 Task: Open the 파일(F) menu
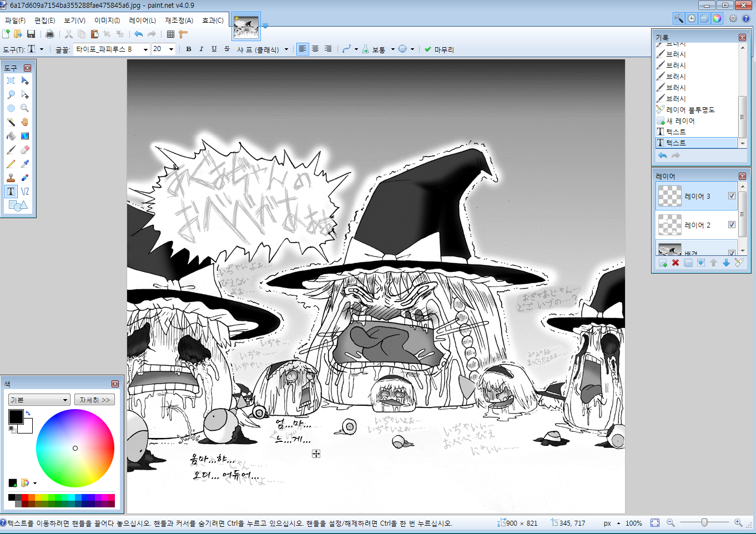(x=16, y=21)
